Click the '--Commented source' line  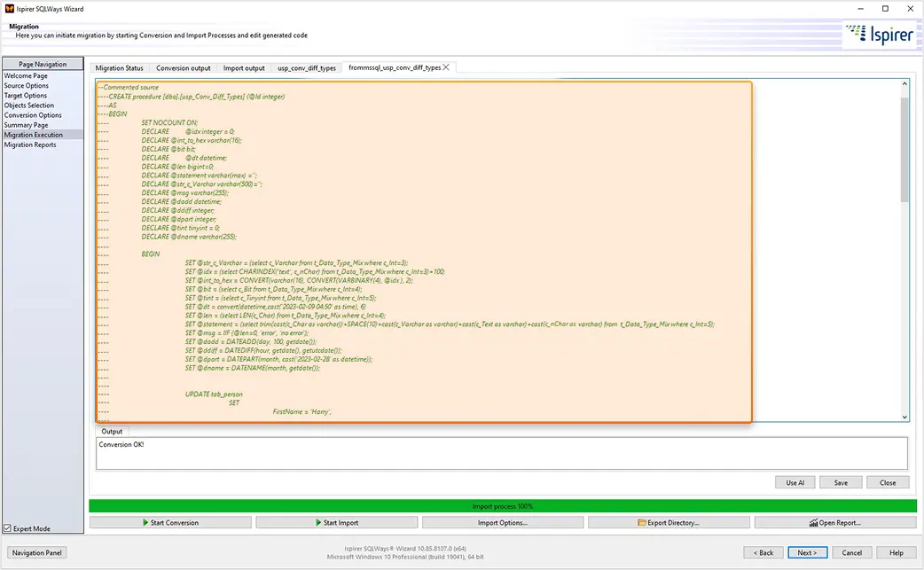click(129, 87)
